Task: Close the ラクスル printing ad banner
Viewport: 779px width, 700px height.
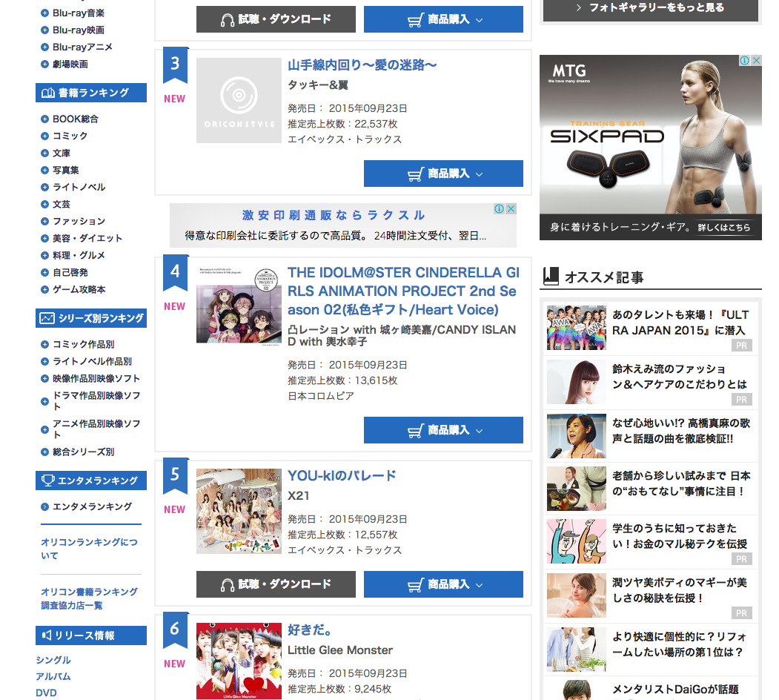Action: (511, 209)
